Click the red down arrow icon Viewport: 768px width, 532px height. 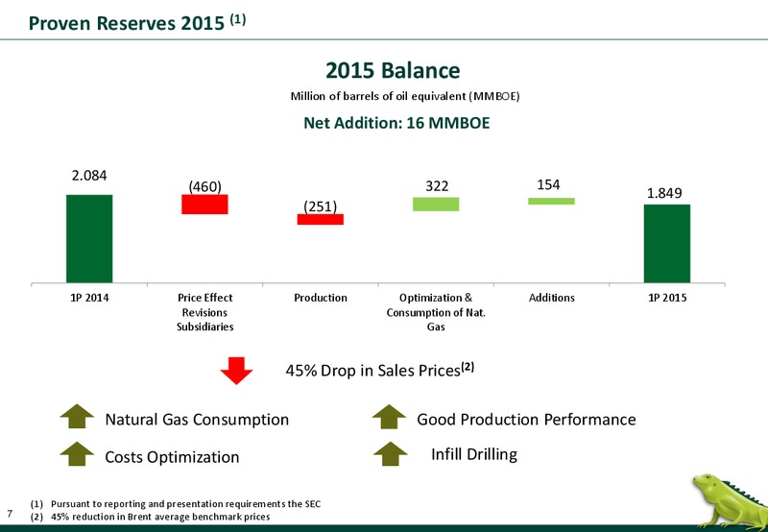pyautogui.click(x=236, y=371)
